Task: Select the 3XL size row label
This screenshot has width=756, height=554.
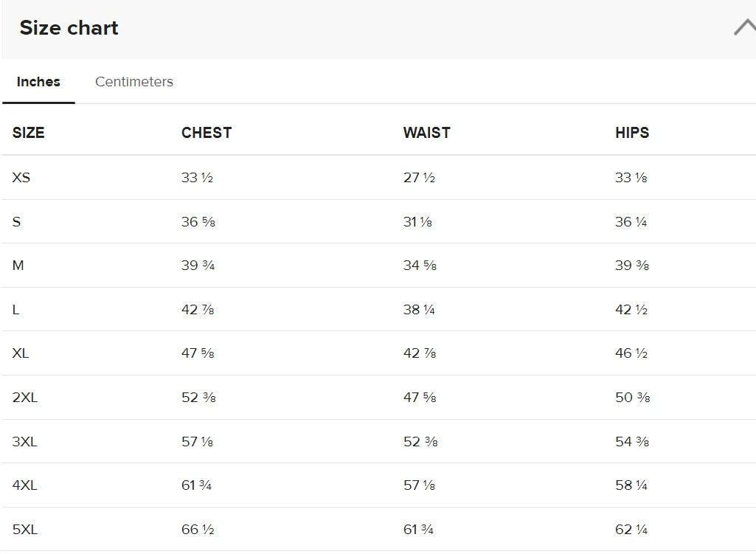Action: 25,441
